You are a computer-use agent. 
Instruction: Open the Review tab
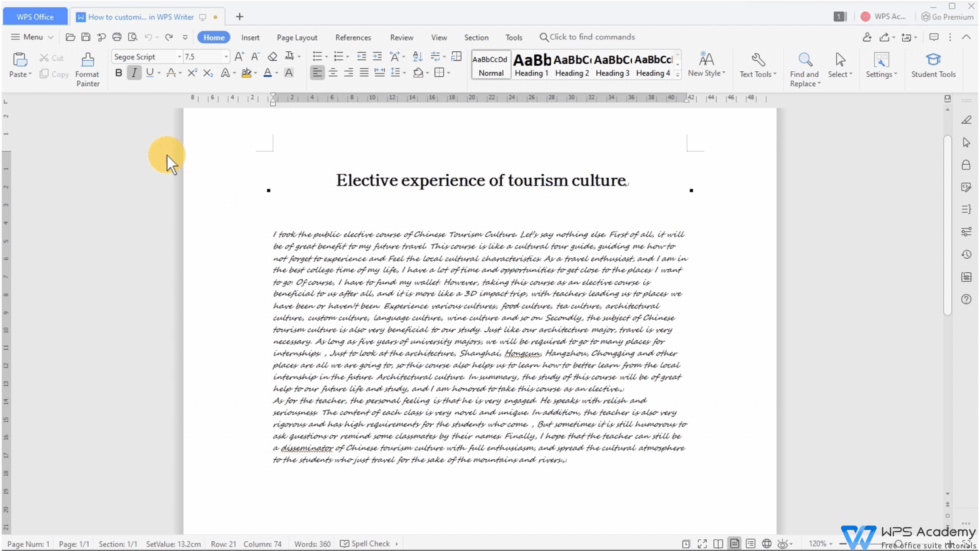[x=402, y=37]
